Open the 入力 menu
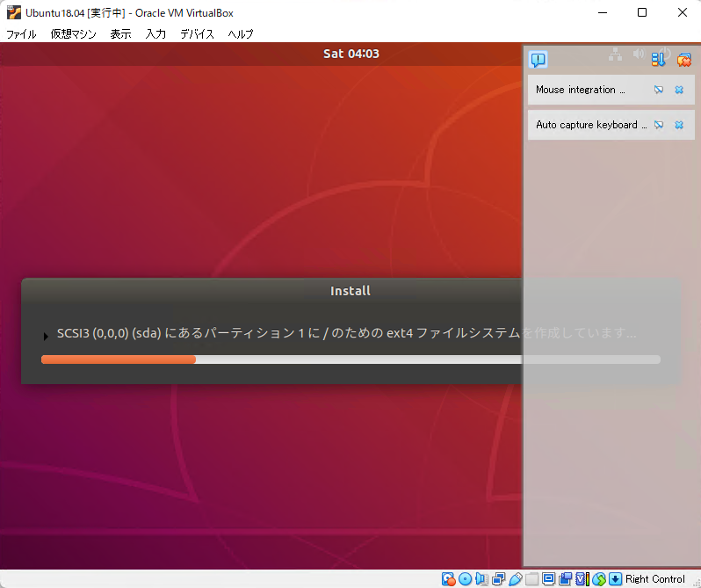Viewport: 701px width, 588px height. click(x=155, y=34)
